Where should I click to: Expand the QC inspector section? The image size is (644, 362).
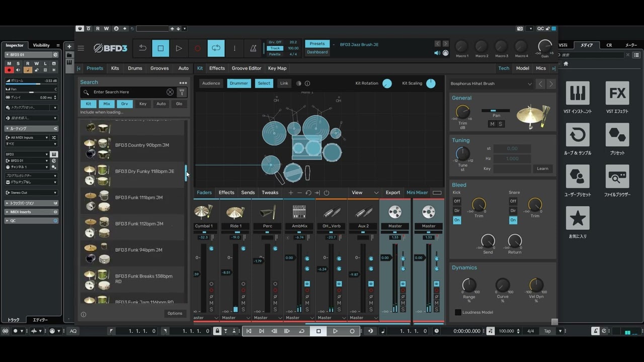point(31,221)
